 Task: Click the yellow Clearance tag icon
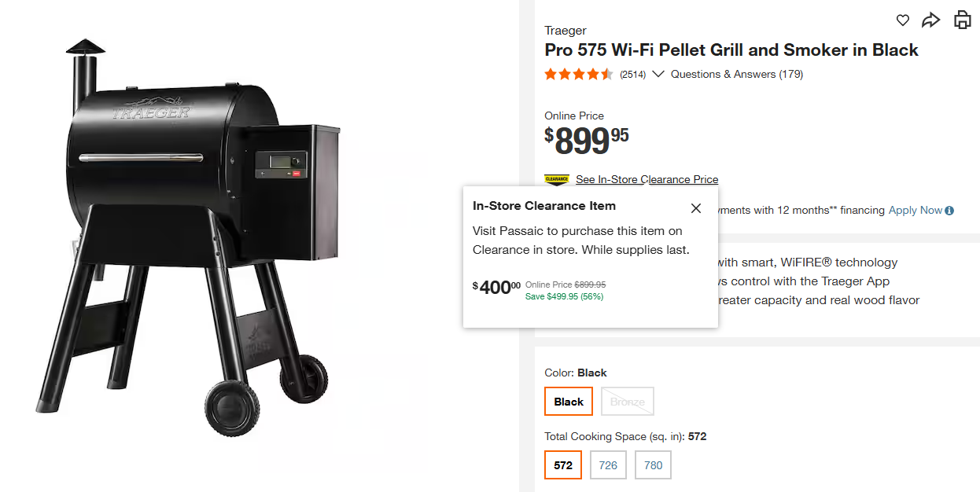pyautogui.click(x=557, y=179)
